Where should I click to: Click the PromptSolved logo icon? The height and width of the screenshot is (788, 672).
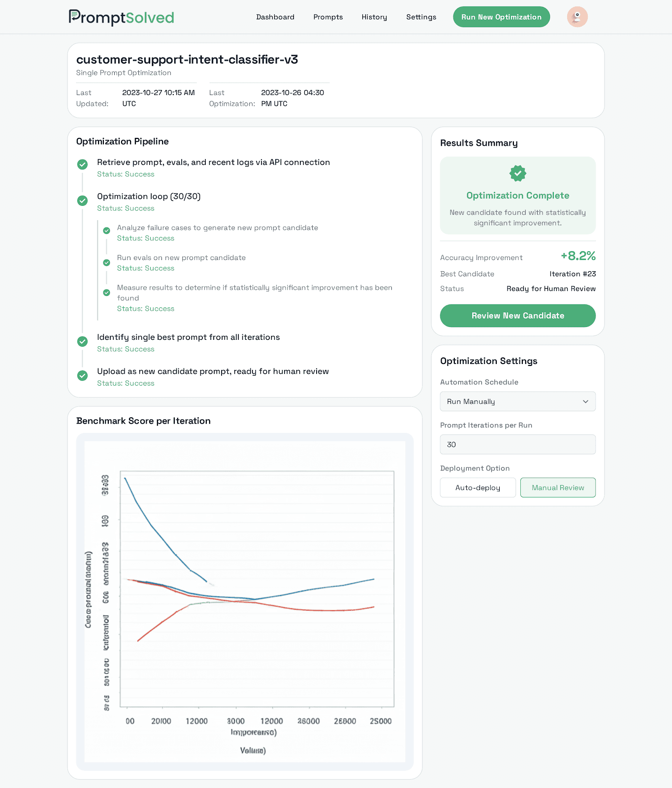(74, 16)
